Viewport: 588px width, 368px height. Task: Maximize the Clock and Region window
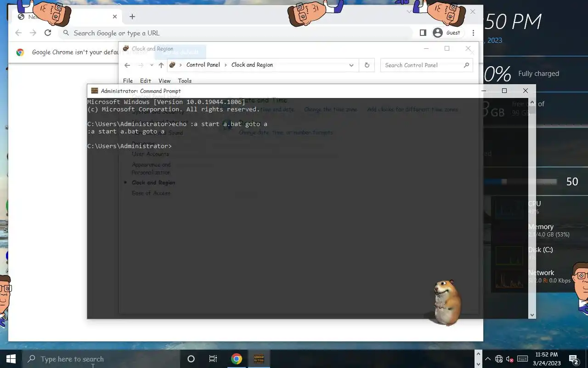coord(447,48)
